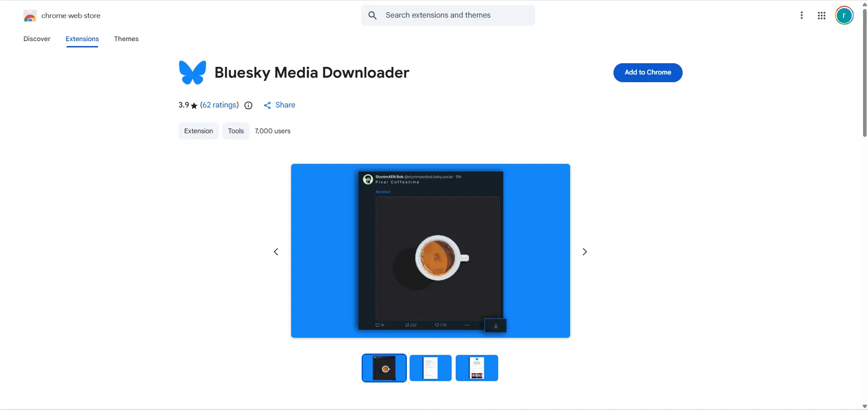The image size is (868, 410).
Task: Click the ratings info circle icon
Action: (x=248, y=105)
